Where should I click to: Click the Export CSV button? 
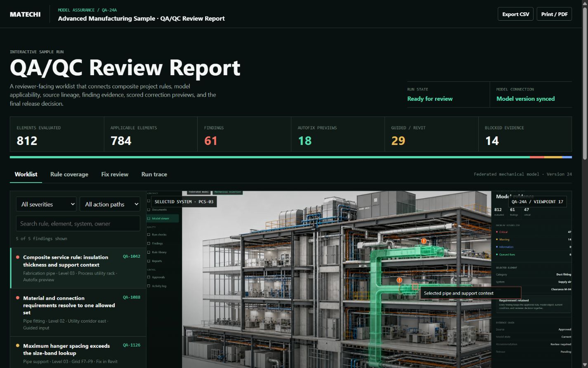click(515, 14)
